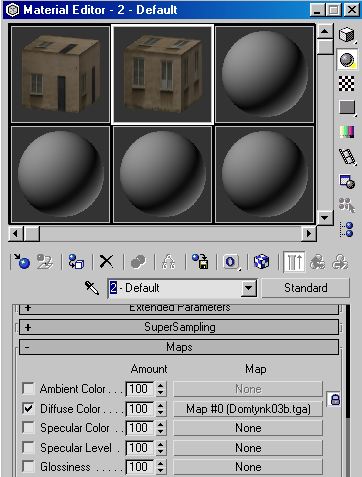Image resolution: width=362 pixels, height=477 pixels.
Task: Open the Map #0 (Domtynk03b.tga) button
Action: tap(248, 409)
